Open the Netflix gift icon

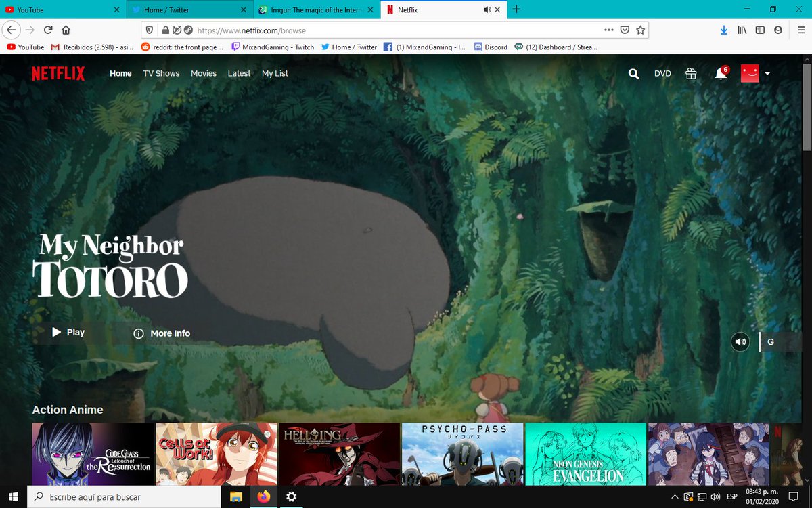click(x=691, y=74)
